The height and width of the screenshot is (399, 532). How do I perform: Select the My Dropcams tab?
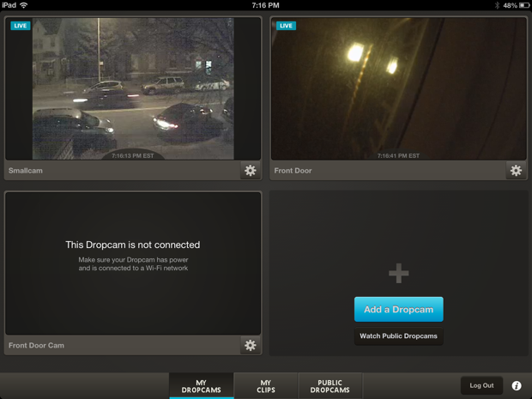click(x=201, y=387)
